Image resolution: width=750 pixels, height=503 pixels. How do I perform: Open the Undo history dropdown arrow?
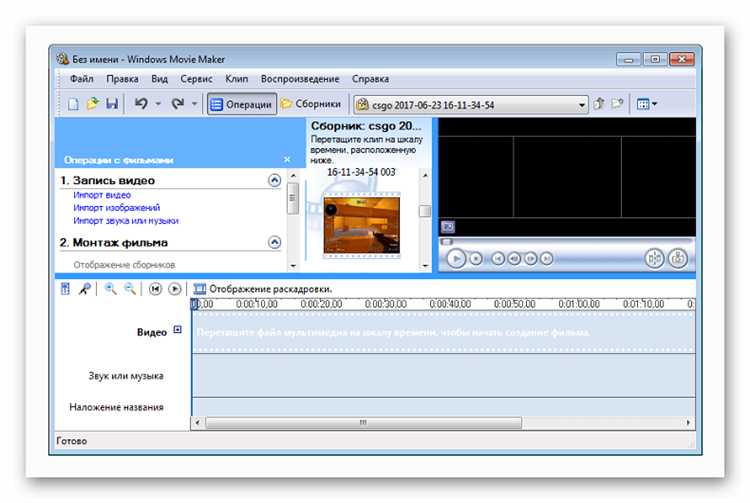click(158, 104)
